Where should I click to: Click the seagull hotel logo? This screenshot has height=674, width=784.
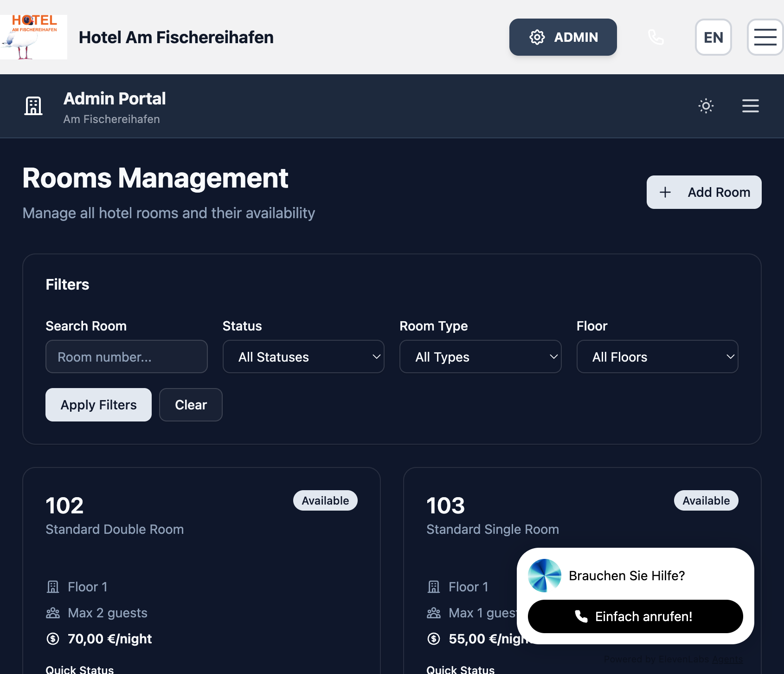tap(33, 37)
